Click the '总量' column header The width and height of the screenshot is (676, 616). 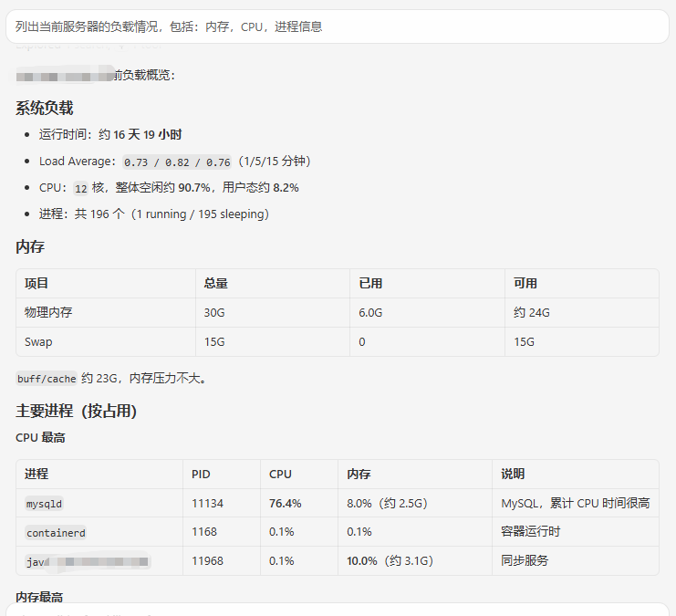[x=216, y=284]
